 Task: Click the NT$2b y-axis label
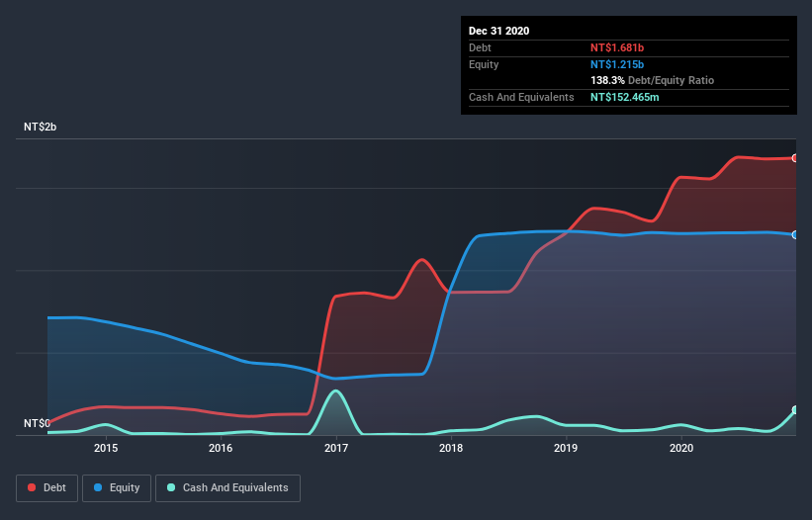tap(40, 127)
